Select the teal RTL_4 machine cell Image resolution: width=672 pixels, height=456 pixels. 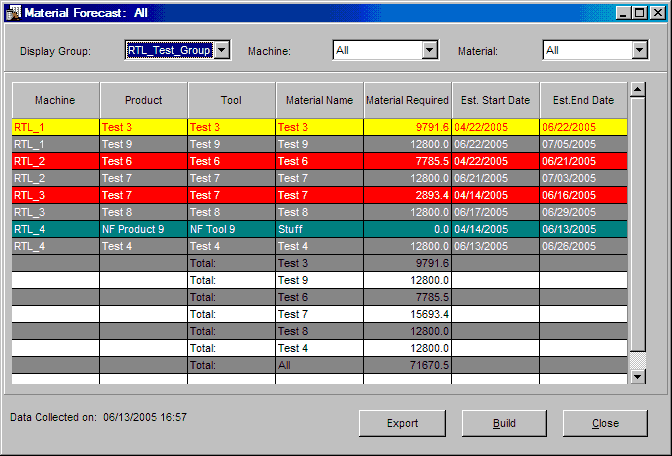[55, 229]
